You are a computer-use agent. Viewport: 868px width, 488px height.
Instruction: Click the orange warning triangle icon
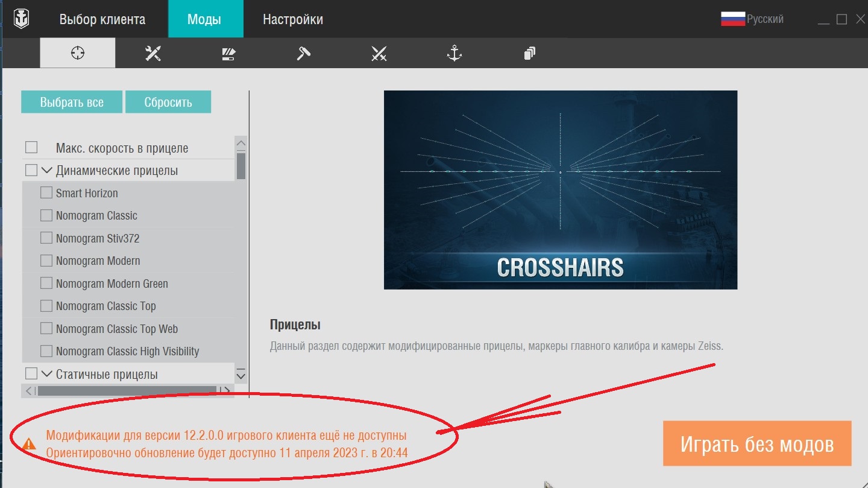tap(29, 444)
